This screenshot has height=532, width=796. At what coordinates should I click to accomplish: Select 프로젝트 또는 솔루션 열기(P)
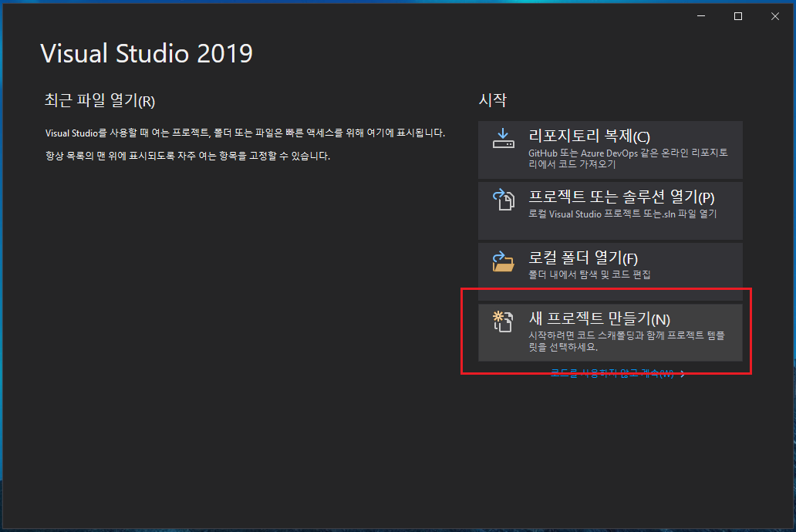click(610, 210)
